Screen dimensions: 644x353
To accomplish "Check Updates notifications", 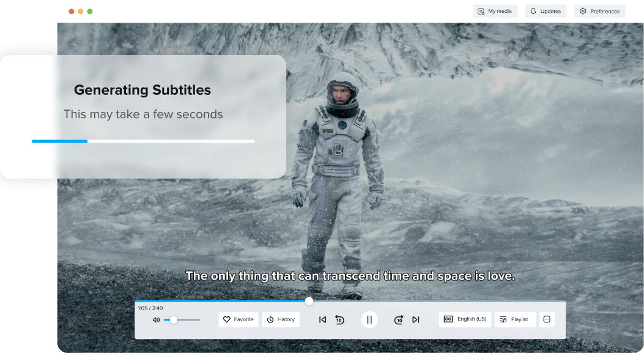I will (546, 11).
